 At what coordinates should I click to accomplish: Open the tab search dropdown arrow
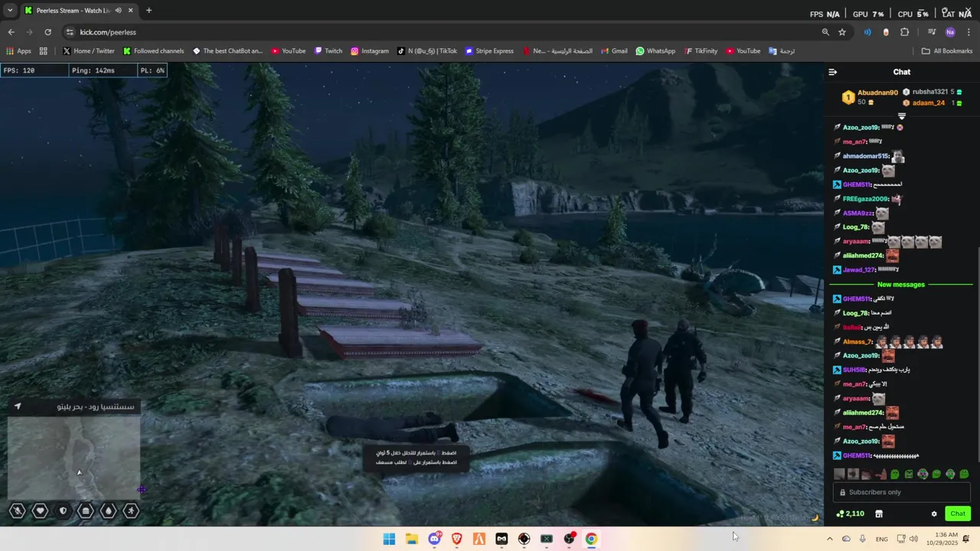point(11,11)
